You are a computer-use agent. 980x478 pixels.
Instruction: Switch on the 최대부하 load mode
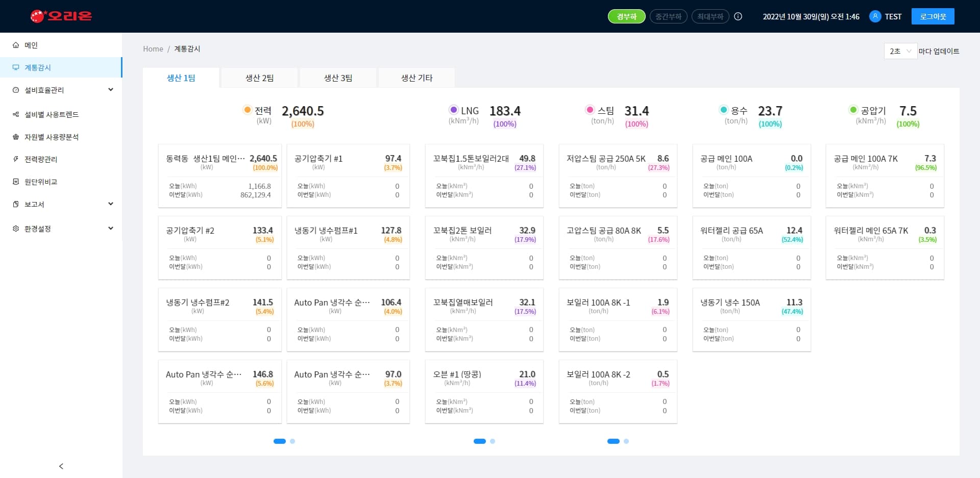(710, 16)
